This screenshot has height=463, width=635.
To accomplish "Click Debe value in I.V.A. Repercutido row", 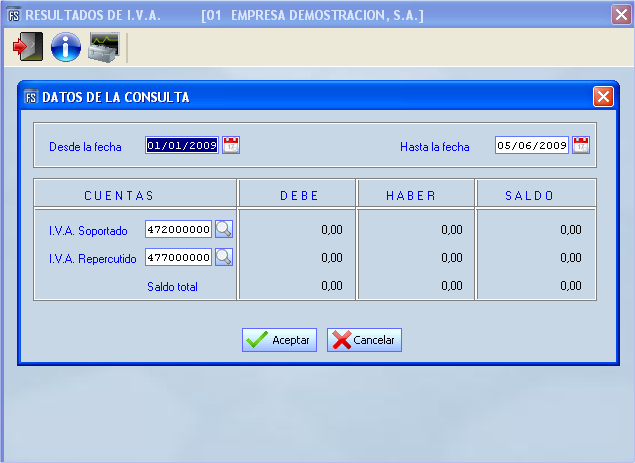I will [332, 258].
